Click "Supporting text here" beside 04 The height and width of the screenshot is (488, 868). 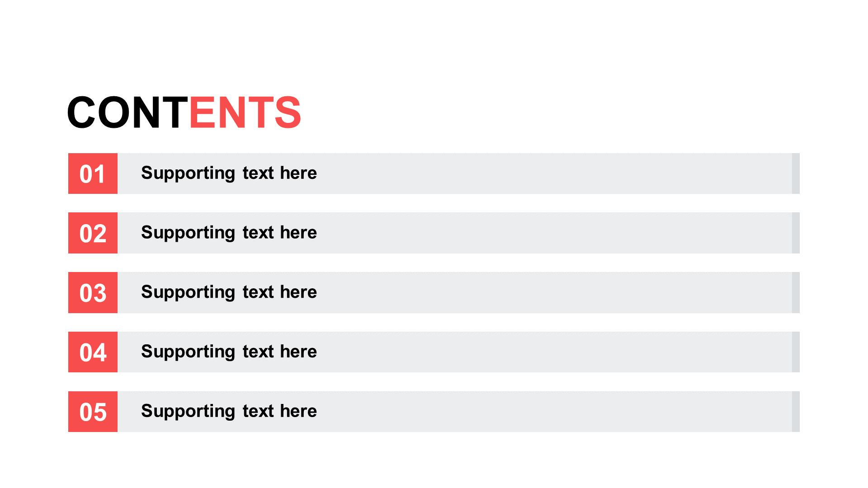[x=229, y=352]
